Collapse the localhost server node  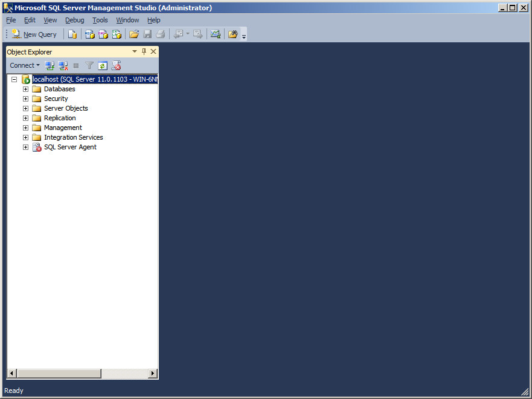[x=14, y=79]
